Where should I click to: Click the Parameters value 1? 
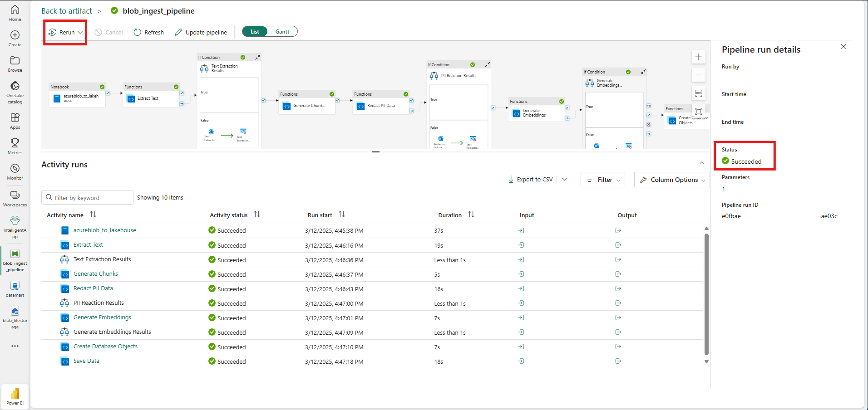pyautogui.click(x=724, y=189)
